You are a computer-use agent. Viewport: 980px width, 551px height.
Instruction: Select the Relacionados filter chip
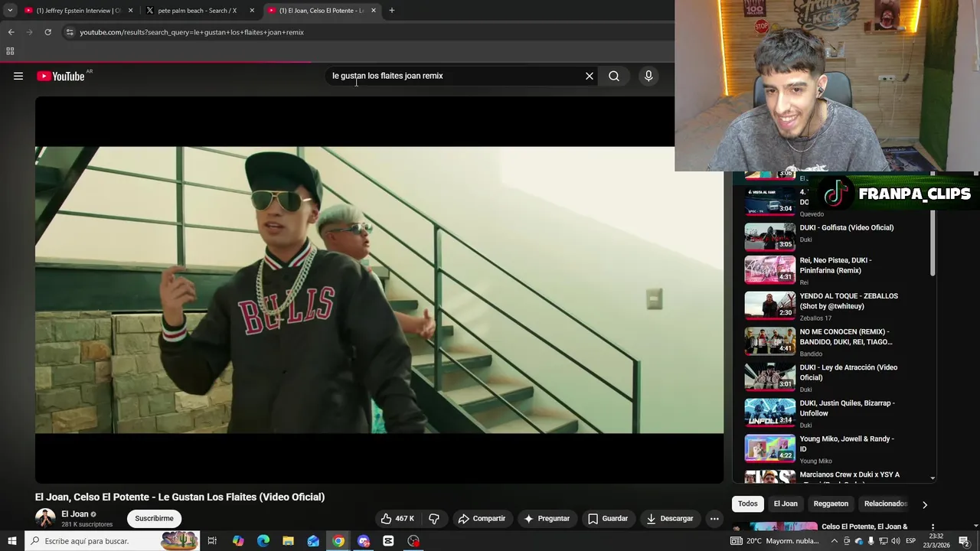[885, 504]
